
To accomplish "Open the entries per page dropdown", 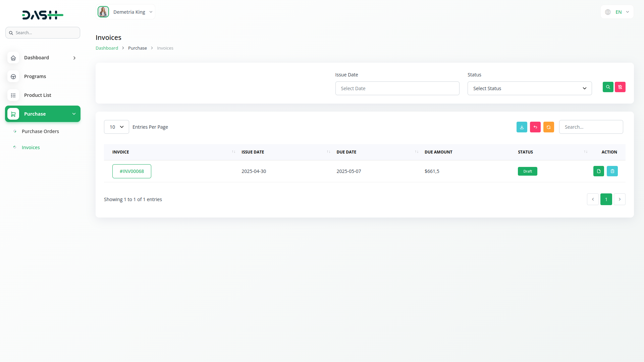I will click(x=116, y=127).
